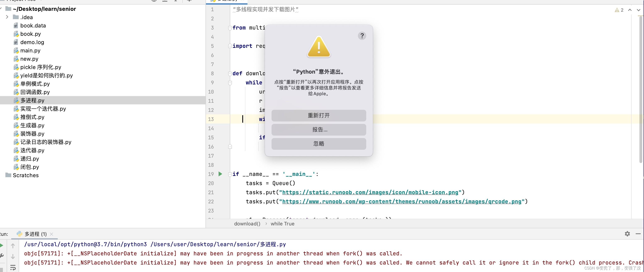Screen dimensions: 644x272
Task: Click the 忽略 button
Action: pyautogui.click(x=318, y=144)
